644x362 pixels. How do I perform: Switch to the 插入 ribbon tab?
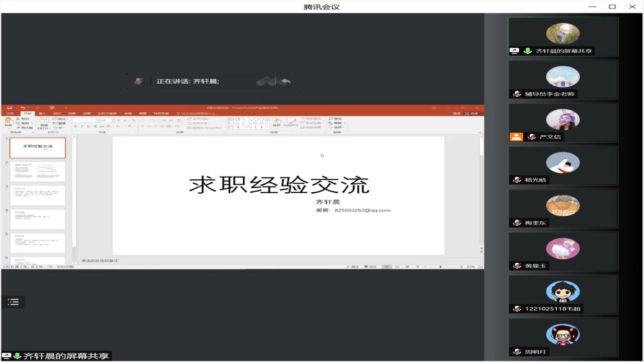[x=42, y=113]
